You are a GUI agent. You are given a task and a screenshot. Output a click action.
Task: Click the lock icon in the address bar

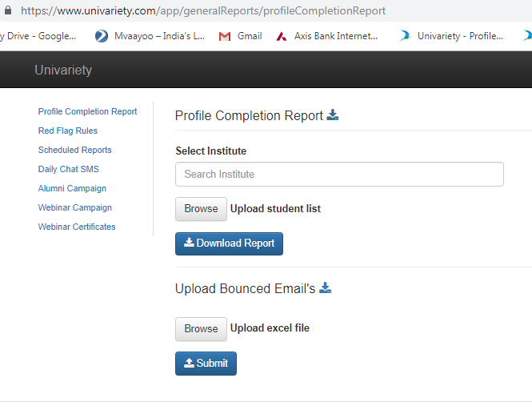click(8, 10)
